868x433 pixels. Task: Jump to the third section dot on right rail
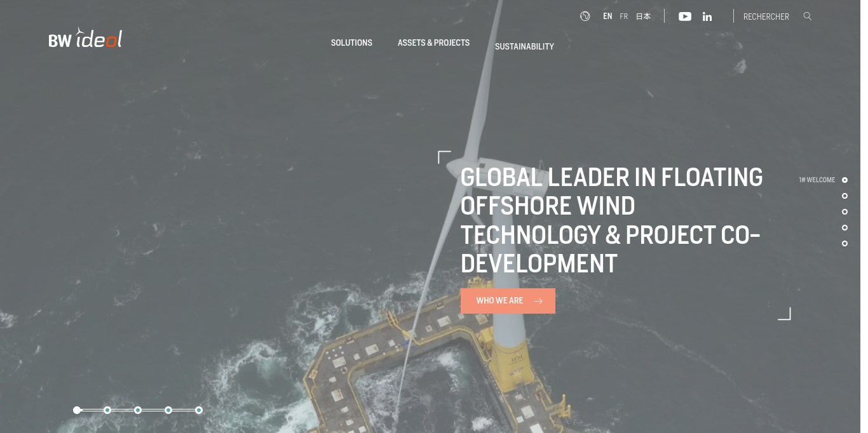pos(844,212)
